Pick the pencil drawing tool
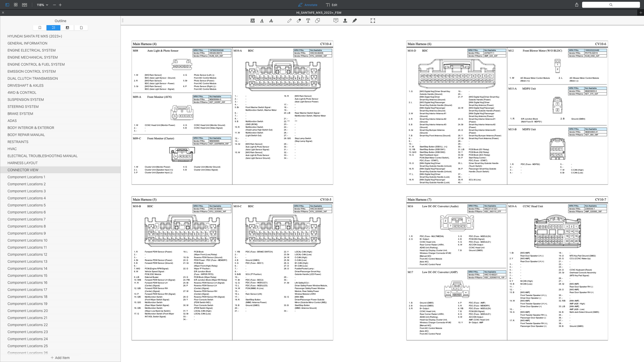This screenshot has height=362, width=644. [x=289, y=20]
